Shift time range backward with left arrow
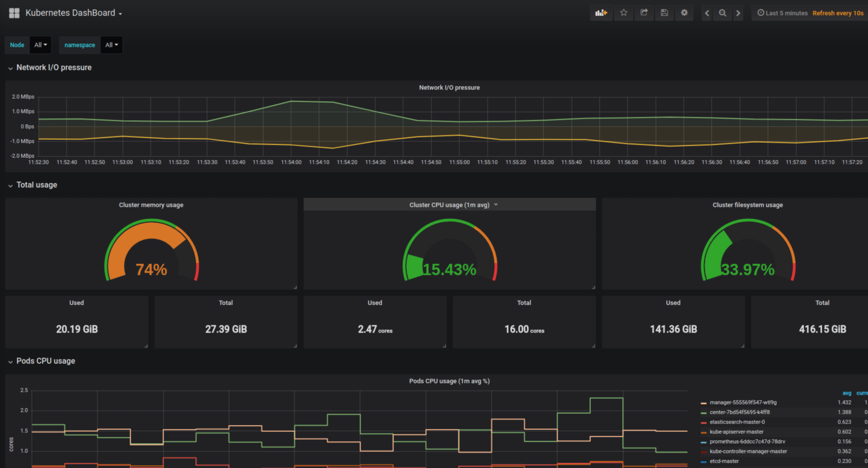Viewport: 868px width, 468px height. [707, 13]
